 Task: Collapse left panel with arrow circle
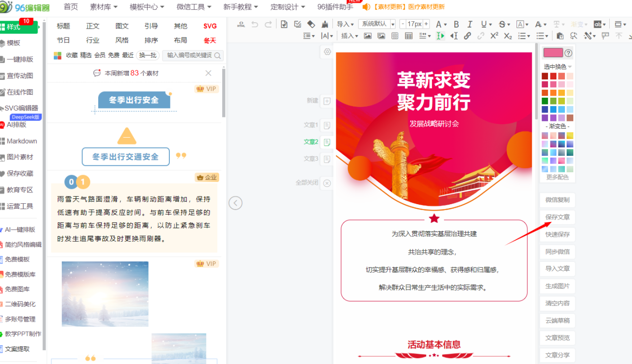tap(236, 203)
